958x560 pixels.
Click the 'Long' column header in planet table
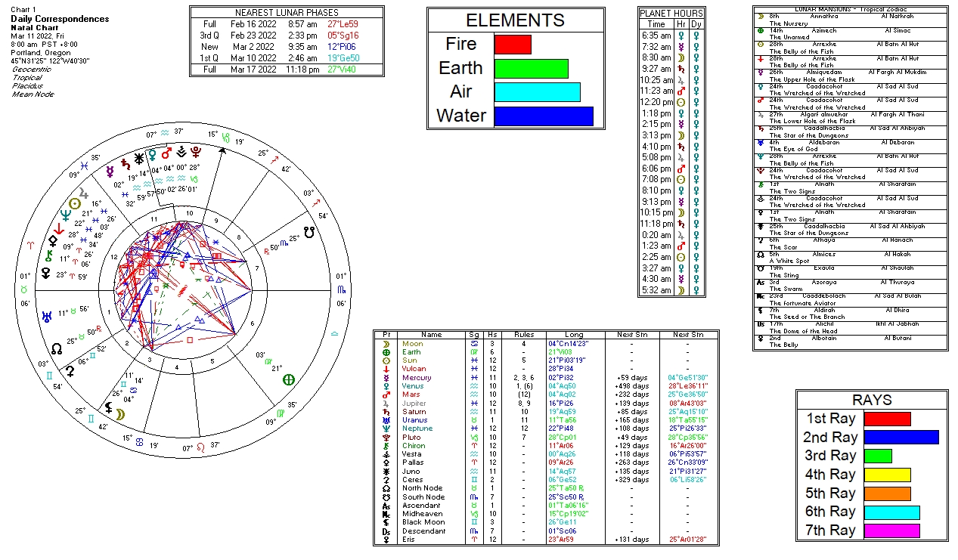[x=574, y=335]
